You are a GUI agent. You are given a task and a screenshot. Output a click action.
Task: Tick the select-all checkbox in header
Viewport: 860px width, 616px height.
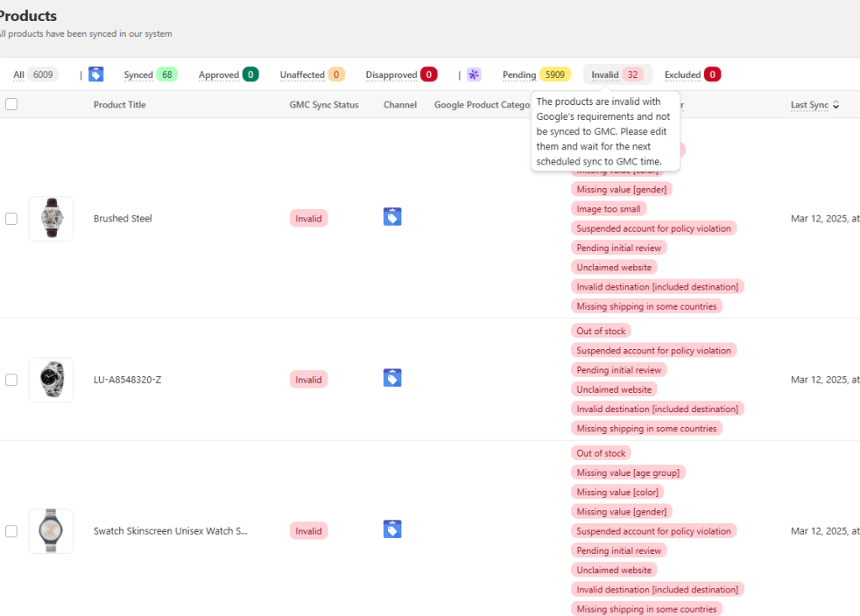click(11, 104)
